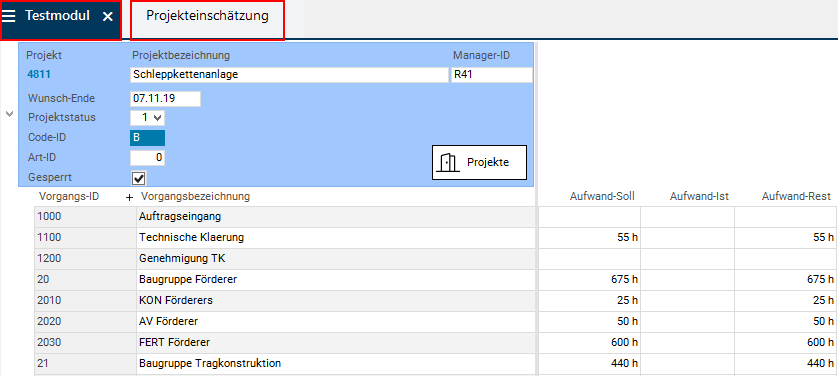Select the row KON Förderers

tap(336, 301)
